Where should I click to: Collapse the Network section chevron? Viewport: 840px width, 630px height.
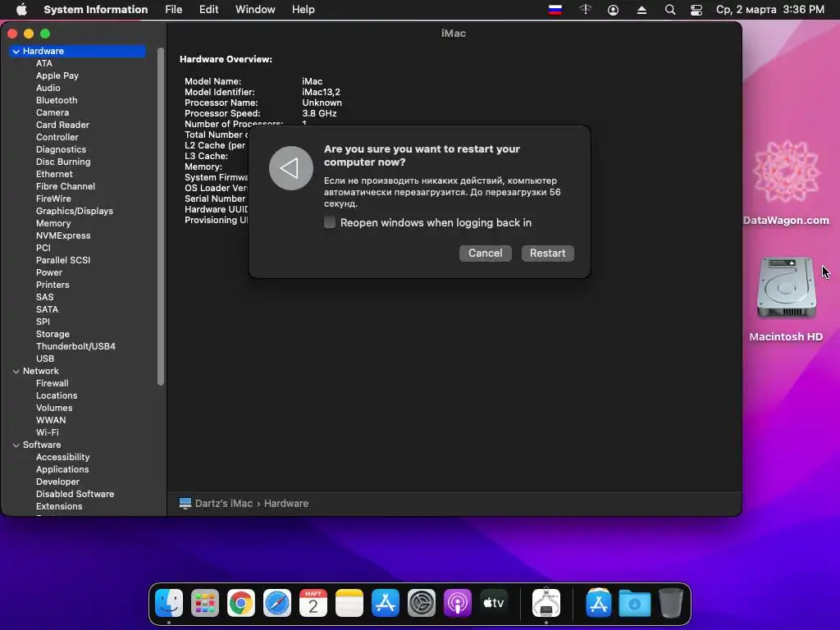[16, 372]
